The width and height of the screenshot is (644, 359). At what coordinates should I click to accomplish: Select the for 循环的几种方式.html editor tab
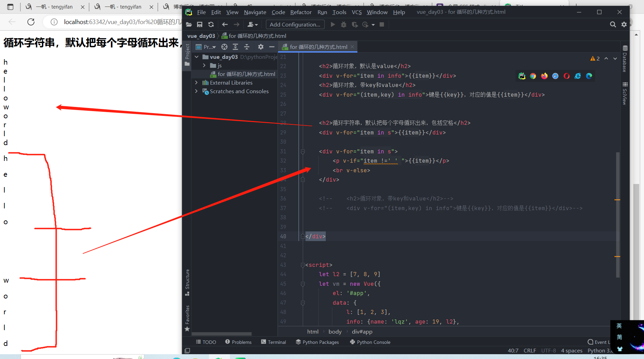click(x=318, y=47)
